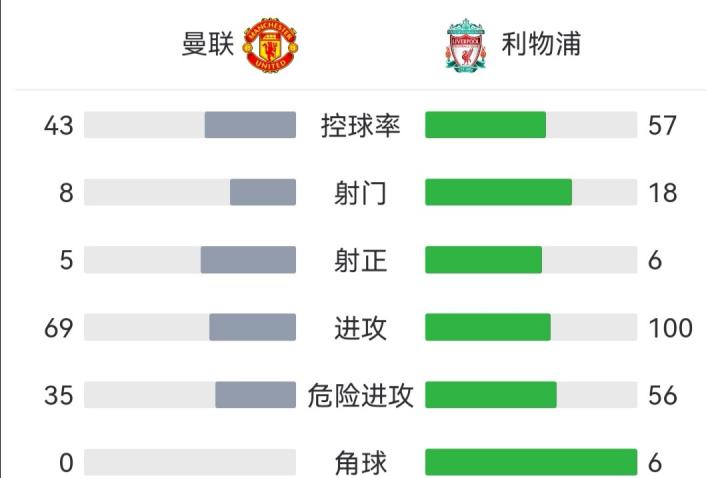Select the 危险进攻 dangerous attacks label
The width and height of the screenshot is (720, 478).
click(x=360, y=395)
